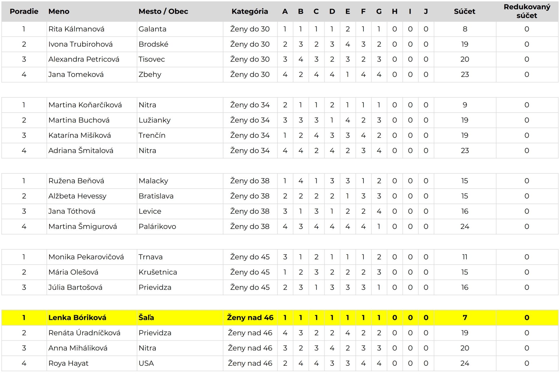560x392 pixels.
Task: Click the Poradie column header
Action: 24,11
